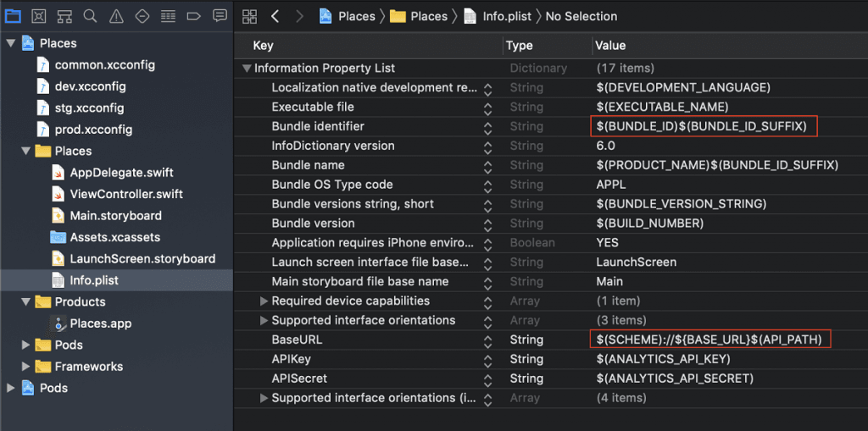868x431 pixels.
Task: Select Info.plist in the file navigator
Action: pyautogui.click(x=94, y=280)
